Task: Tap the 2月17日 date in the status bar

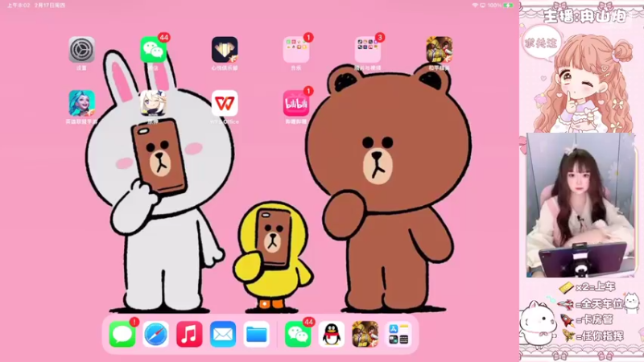Action: pos(50,6)
